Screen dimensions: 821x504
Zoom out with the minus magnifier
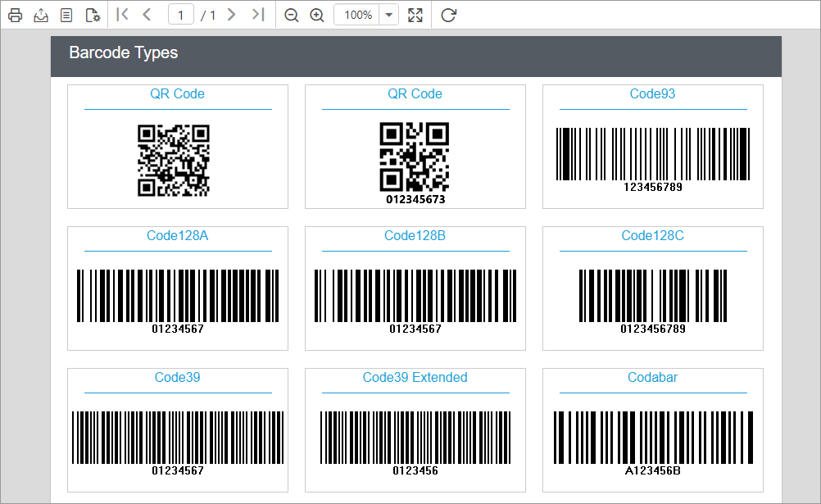[292, 16]
